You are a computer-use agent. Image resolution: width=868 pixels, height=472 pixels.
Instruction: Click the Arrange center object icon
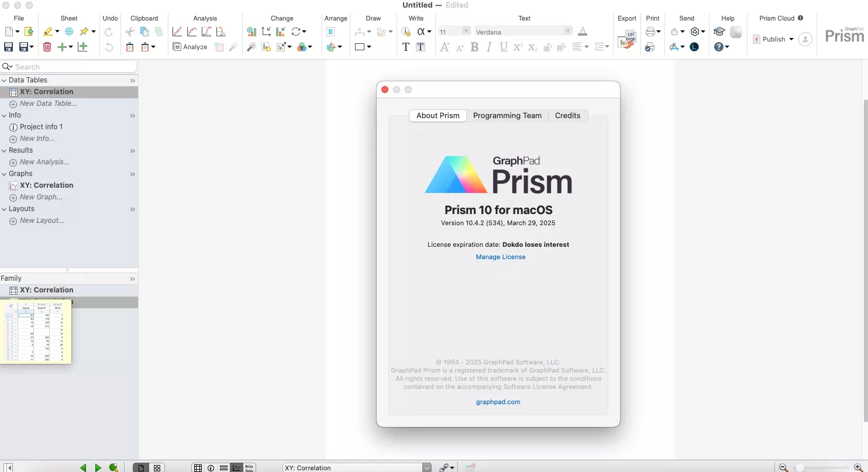(330, 32)
